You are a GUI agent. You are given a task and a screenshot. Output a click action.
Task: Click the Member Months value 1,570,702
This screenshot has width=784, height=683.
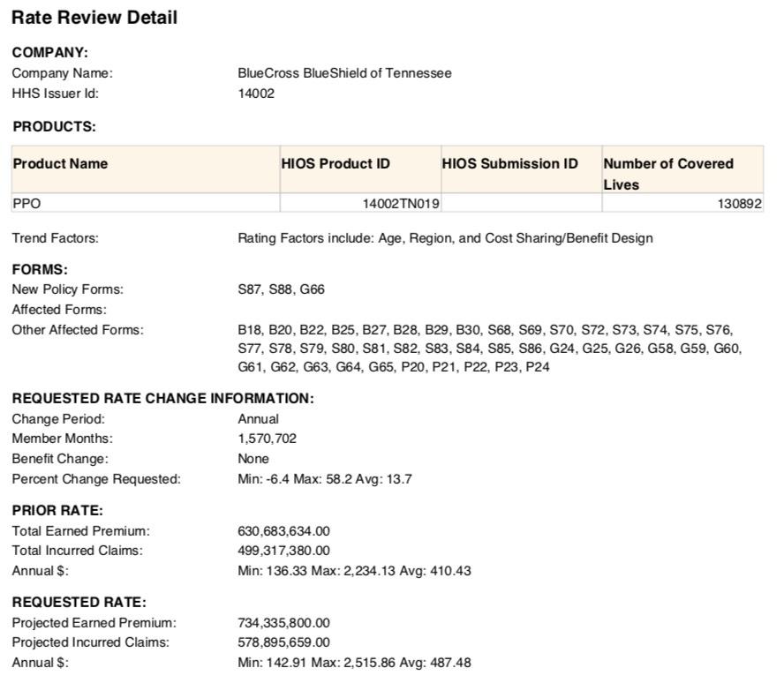[267, 439]
